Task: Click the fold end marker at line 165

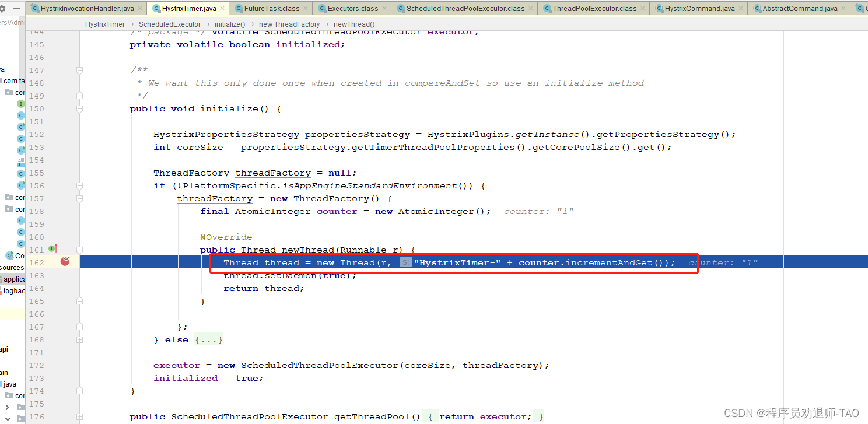Action: tap(79, 301)
